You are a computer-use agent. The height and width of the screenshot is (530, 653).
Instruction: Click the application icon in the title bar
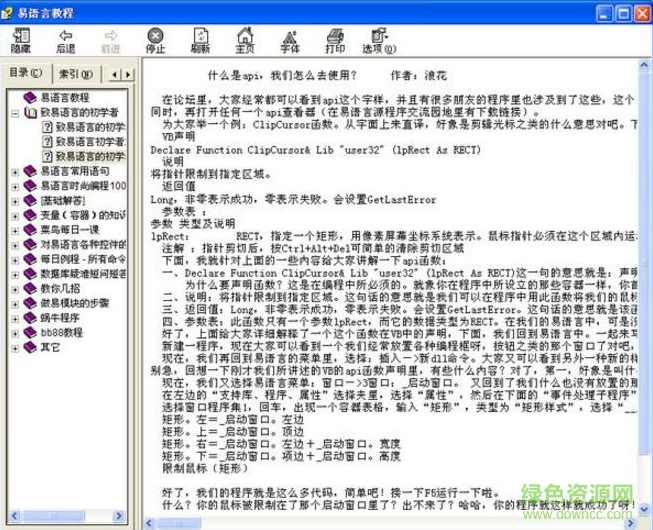[7, 13]
